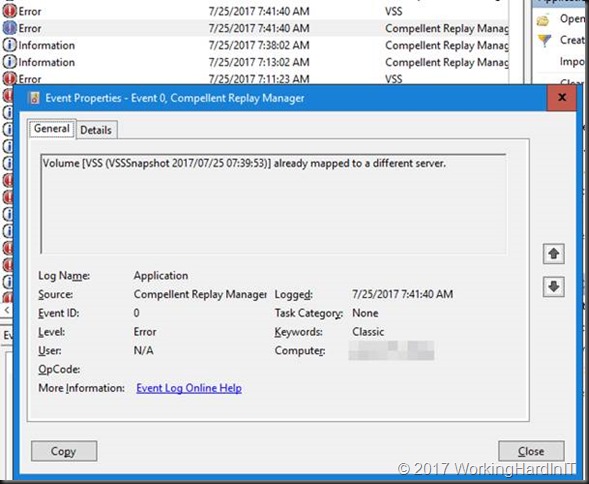Switch to the Details tab

click(96, 130)
